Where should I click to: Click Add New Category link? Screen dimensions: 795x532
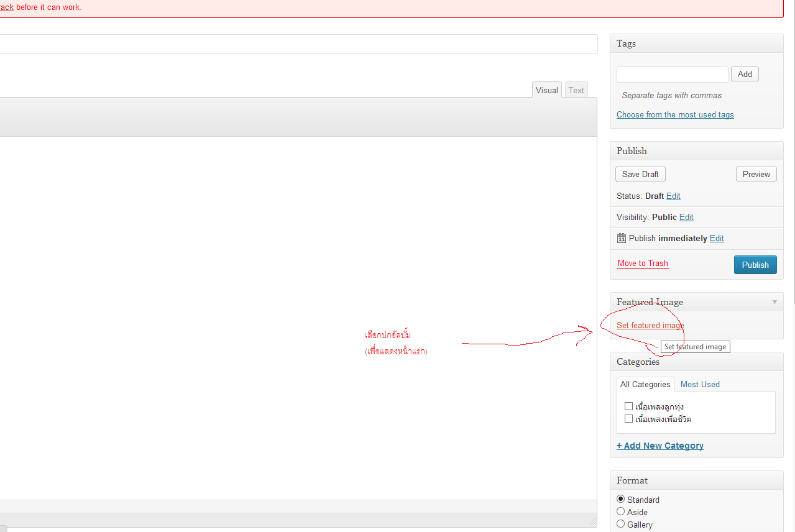click(660, 446)
